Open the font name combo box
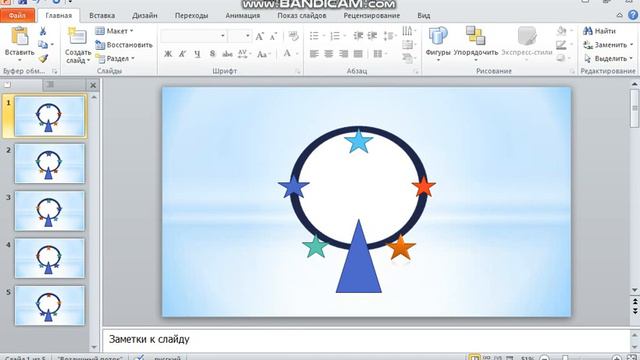This screenshot has height=360, width=640. coord(193,36)
